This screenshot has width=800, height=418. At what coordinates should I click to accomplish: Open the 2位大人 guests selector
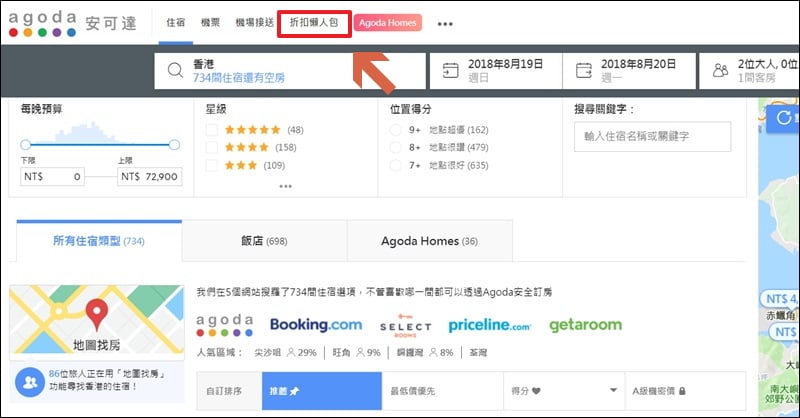(749, 71)
